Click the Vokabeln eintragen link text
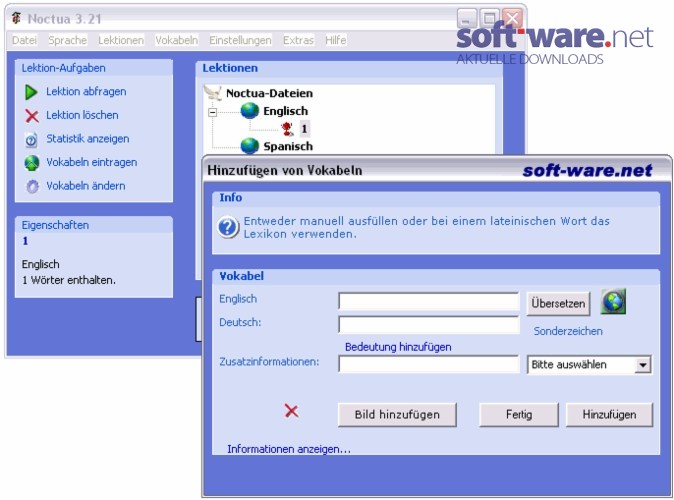 pyautogui.click(x=92, y=163)
